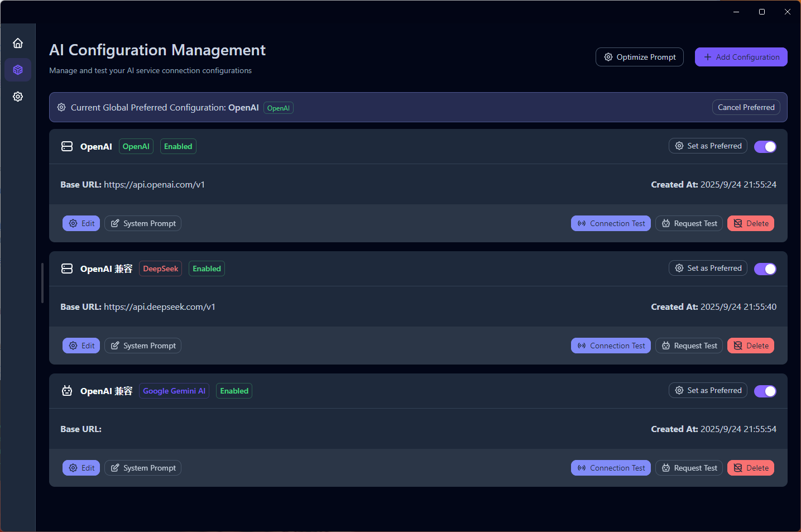Cancel the preferred global configuration
The image size is (801, 532).
tap(746, 107)
